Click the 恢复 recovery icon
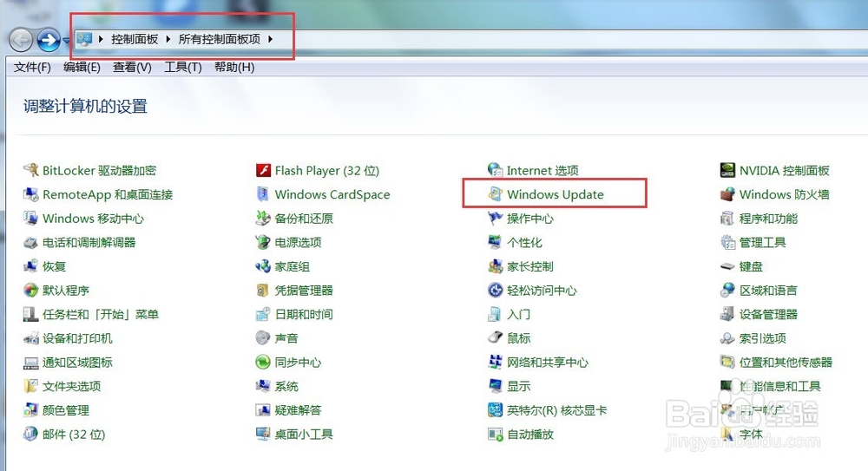 [30, 266]
